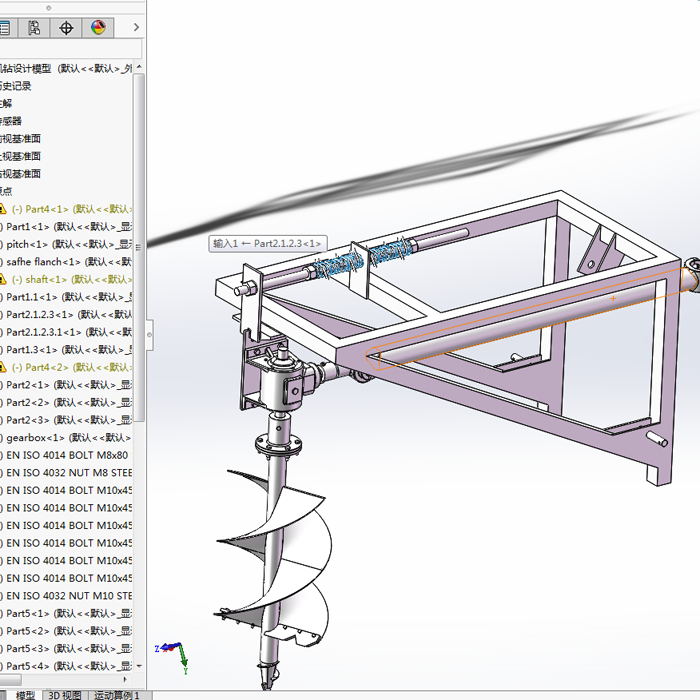This screenshot has width=700, height=700.
Task: Select EN ISO 4014 BOLT M8x80
Action: click(67, 455)
